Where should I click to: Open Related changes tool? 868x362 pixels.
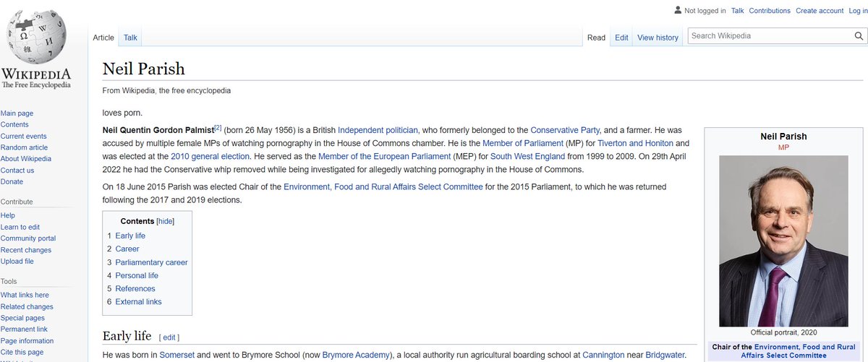tap(27, 306)
